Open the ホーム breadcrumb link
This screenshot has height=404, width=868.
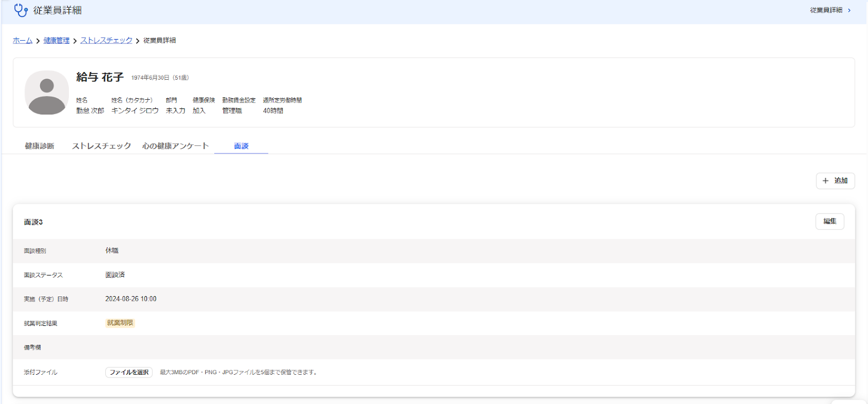23,41
